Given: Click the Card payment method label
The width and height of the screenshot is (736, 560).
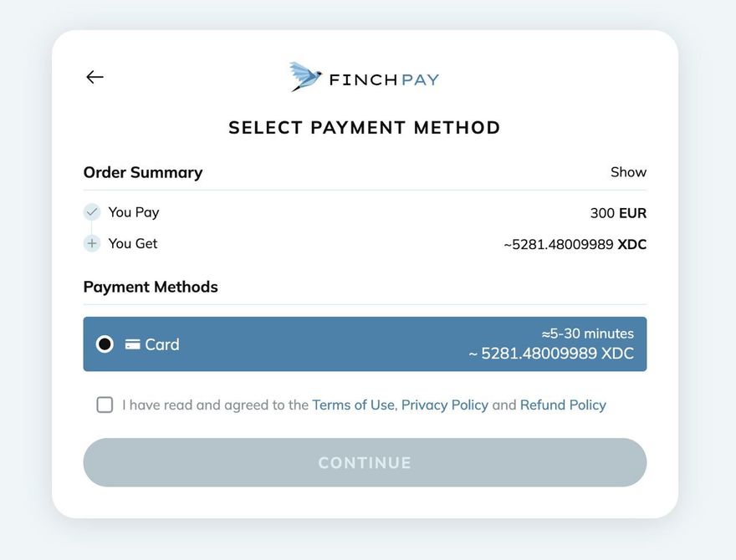Looking at the screenshot, I should click(x=162, y=344).
